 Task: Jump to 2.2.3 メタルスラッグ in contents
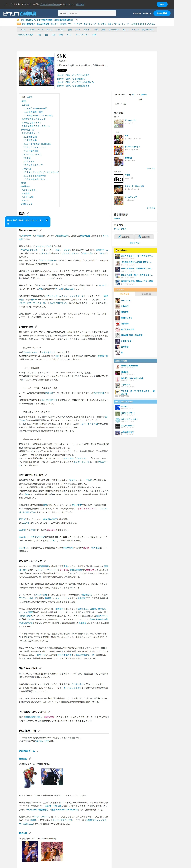[x=33, y=165]
